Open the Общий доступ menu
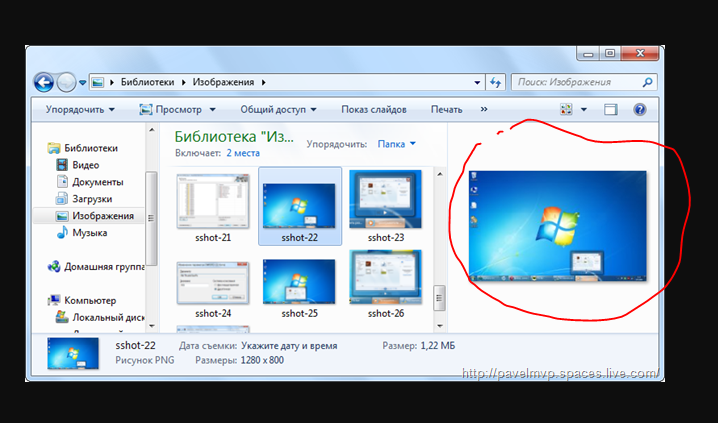 point(278,109)
